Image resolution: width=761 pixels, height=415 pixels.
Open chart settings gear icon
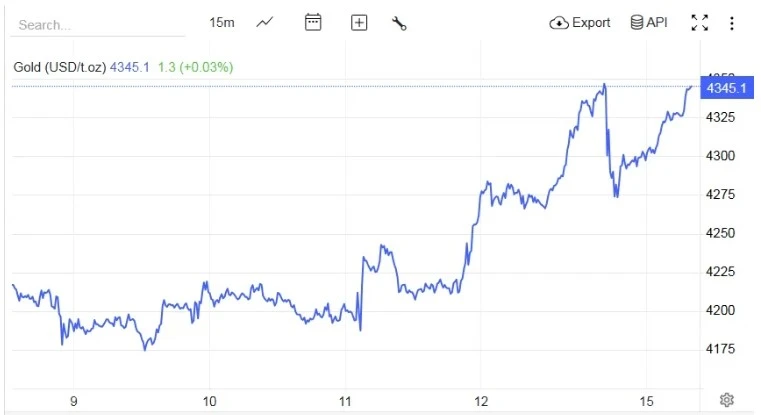(x=727, y=400)
